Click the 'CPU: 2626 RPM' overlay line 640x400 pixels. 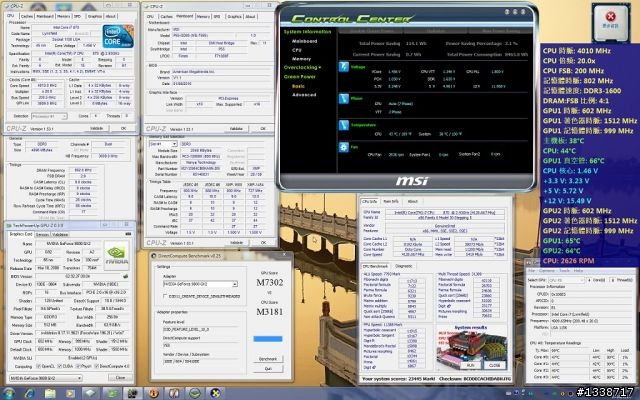(569, 261)
